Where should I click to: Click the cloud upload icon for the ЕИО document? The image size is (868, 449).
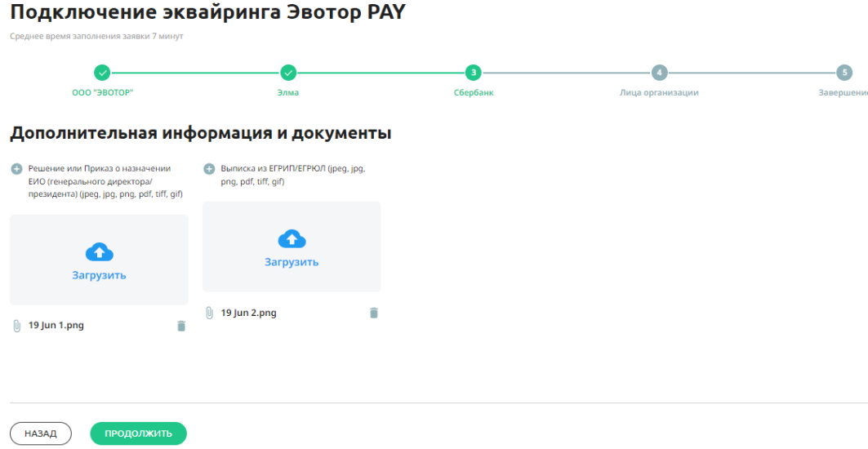99,252
